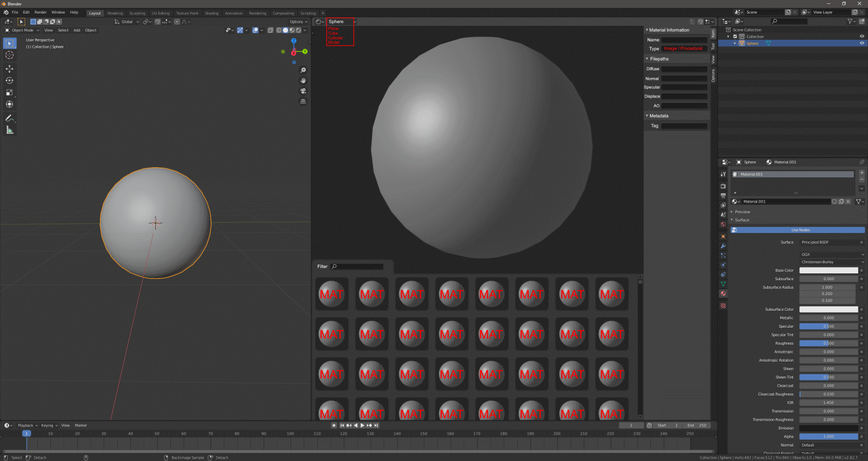Enable rendered viewport shading mode

pos(298,30)
